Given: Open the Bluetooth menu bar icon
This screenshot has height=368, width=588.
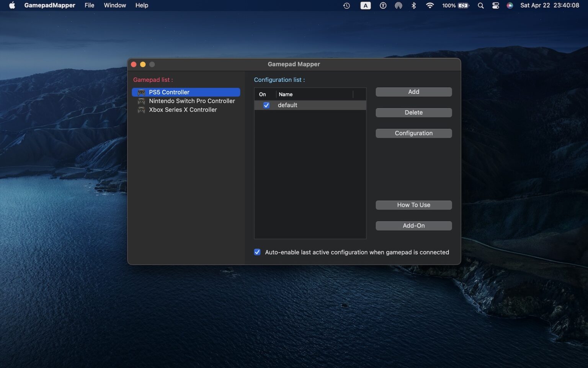Looking at the screenshot, I should [413, 5].
